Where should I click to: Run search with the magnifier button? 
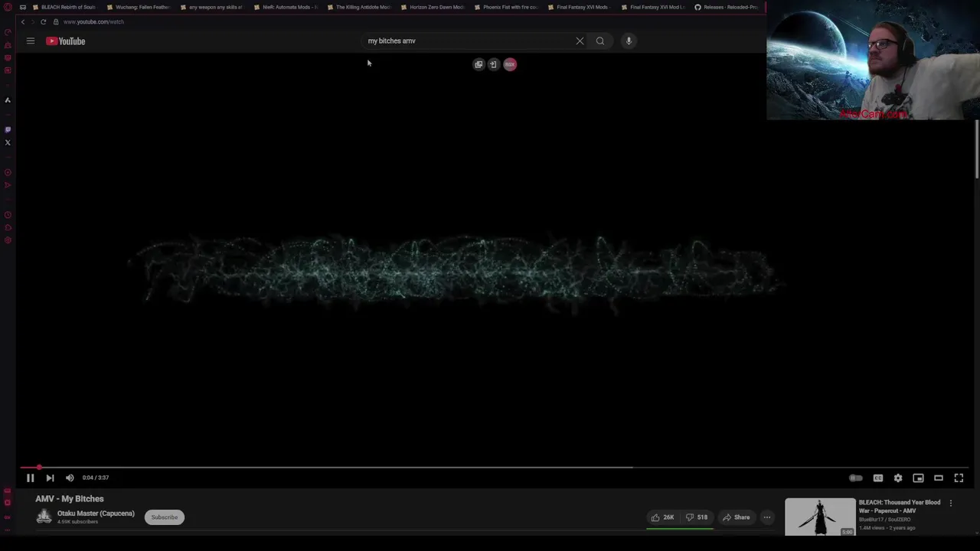click(600, 41)
